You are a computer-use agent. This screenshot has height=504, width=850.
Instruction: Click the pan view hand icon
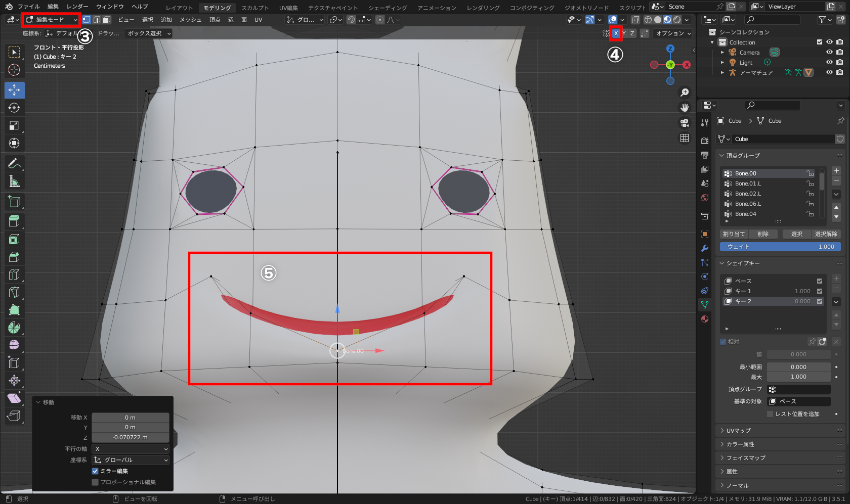click(x=685, y=108)
